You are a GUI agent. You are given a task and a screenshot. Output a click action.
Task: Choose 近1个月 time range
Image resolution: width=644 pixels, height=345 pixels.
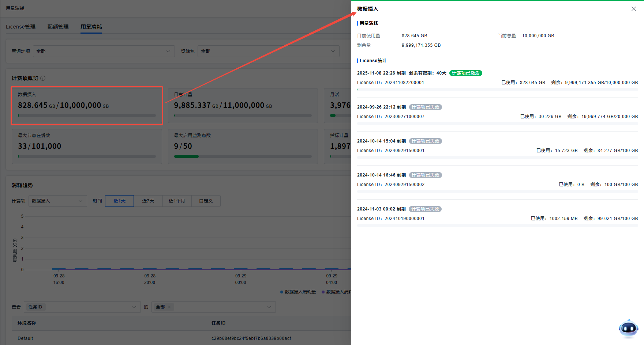(x=177, y=201)
